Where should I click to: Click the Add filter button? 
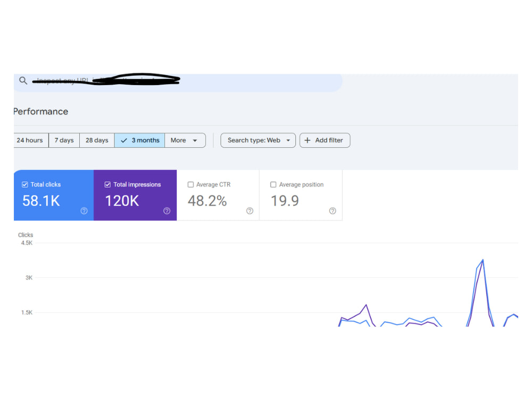point(325,140)
